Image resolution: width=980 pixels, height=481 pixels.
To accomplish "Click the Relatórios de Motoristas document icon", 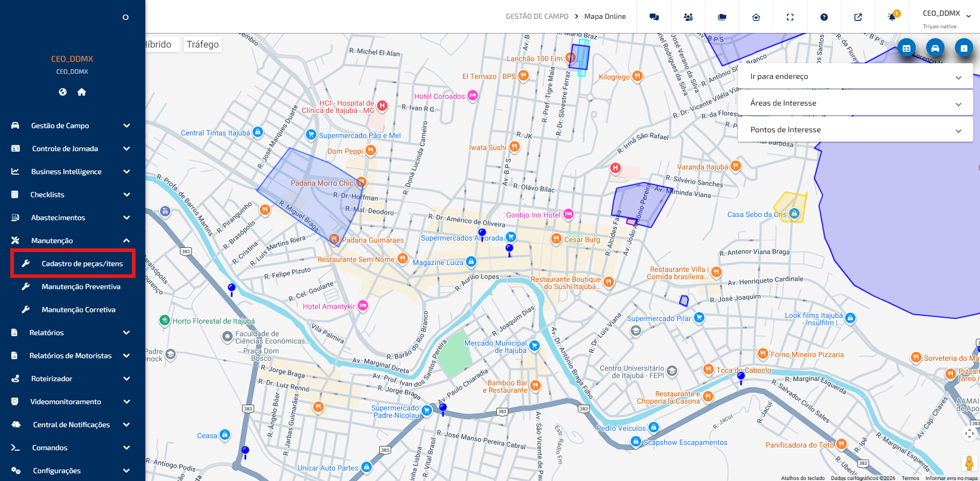I will coord(15,356).
